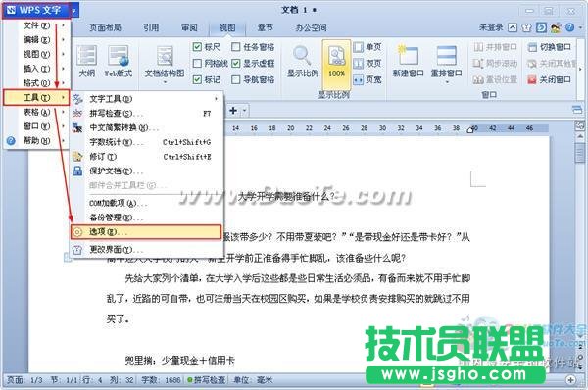Click 关闭其他窗口 close others button
Image resolution: width=588 pixels, height=390 pixels.
coord(552,64)
